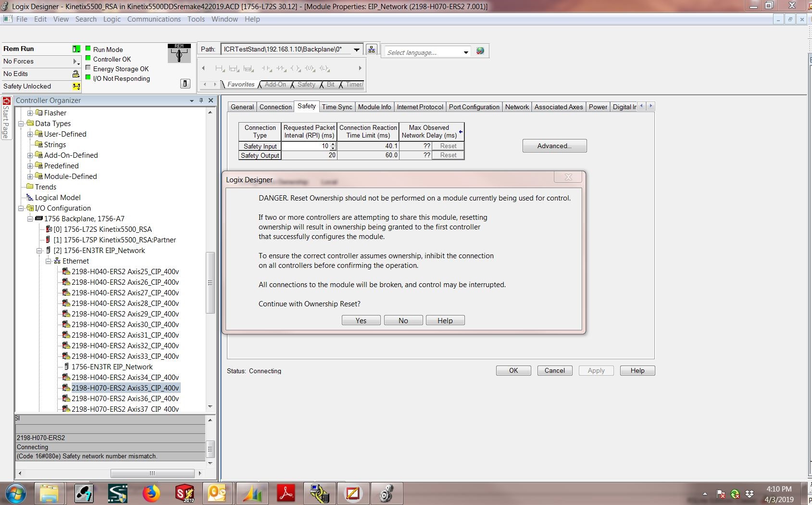Open the gears application in taskbar
Image resolution: width=812 pixels, height=505 pixels.
pos(387,493)
